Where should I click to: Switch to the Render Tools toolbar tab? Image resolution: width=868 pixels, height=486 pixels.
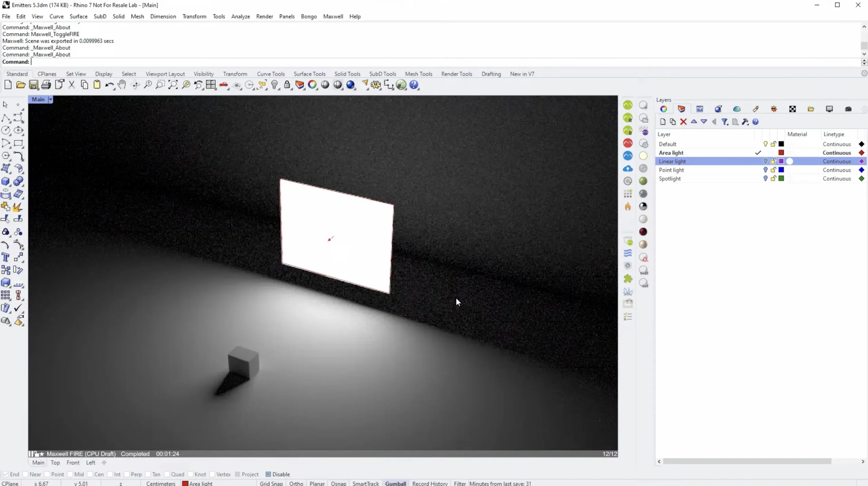point(456,74)
